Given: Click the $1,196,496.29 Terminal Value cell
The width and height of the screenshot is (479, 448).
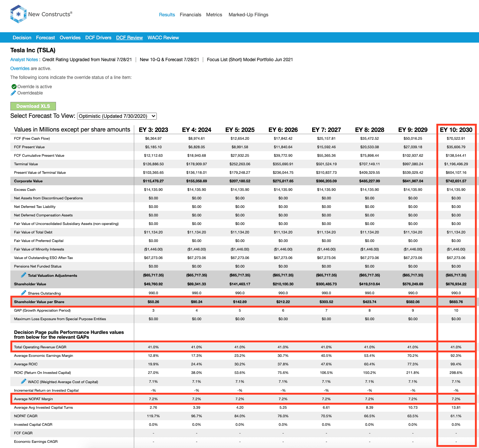Looking at the screenshot, I should tap(456, 164).
